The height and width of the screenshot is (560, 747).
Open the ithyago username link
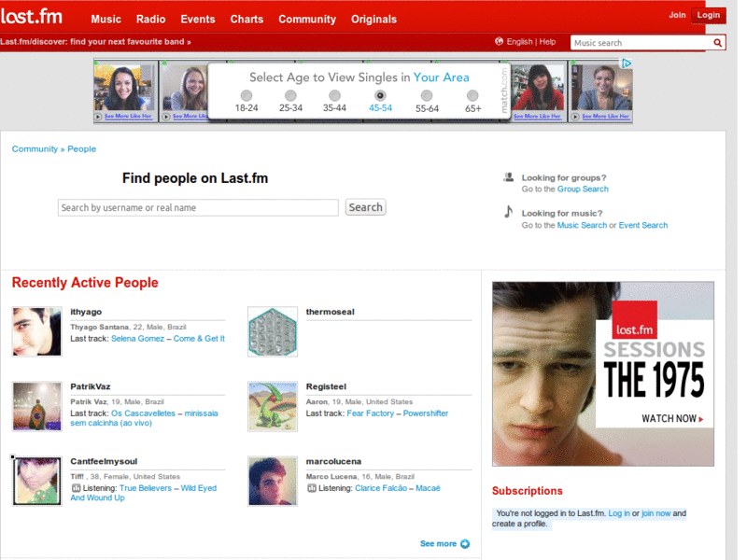[x=86, y=312]
